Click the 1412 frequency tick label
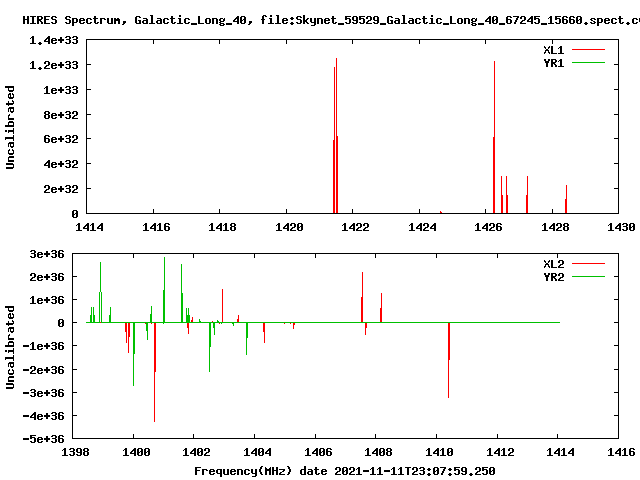 (500, 452)
